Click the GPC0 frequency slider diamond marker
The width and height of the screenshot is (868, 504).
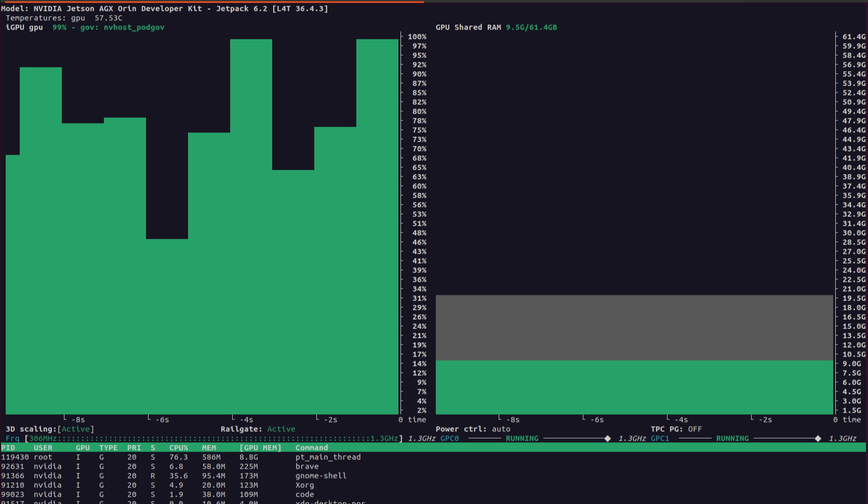click(x=608, y=439)
